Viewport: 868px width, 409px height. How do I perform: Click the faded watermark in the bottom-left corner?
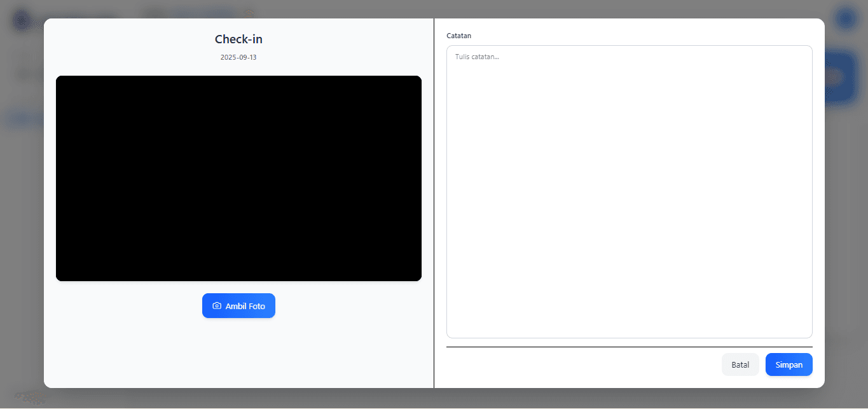[30, 398]
